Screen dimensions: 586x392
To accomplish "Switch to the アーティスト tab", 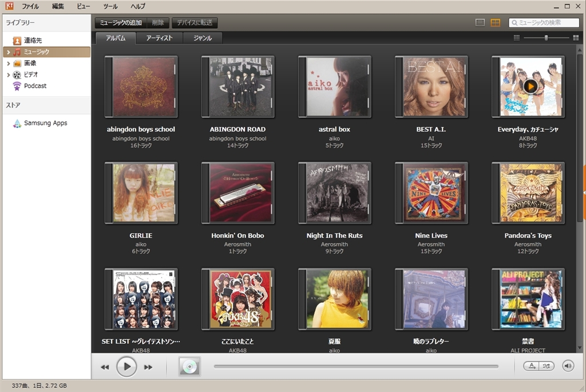I will coord(159,38).
